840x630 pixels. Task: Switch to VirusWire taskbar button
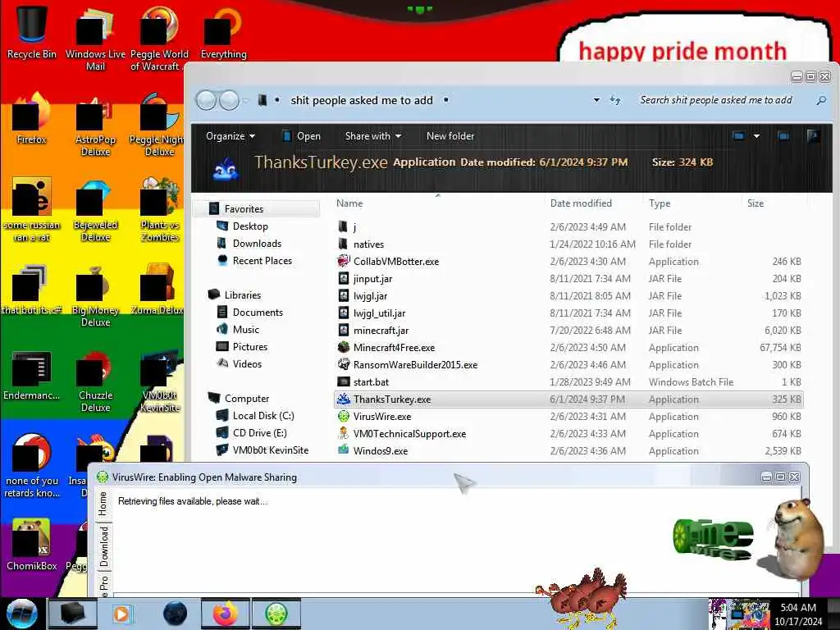coord(276,614)
